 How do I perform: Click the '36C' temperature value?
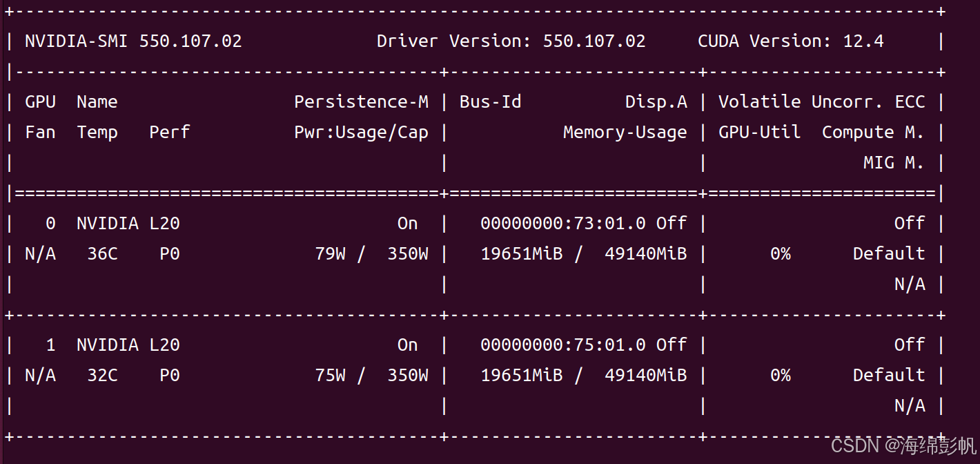[x=102, y=254]
